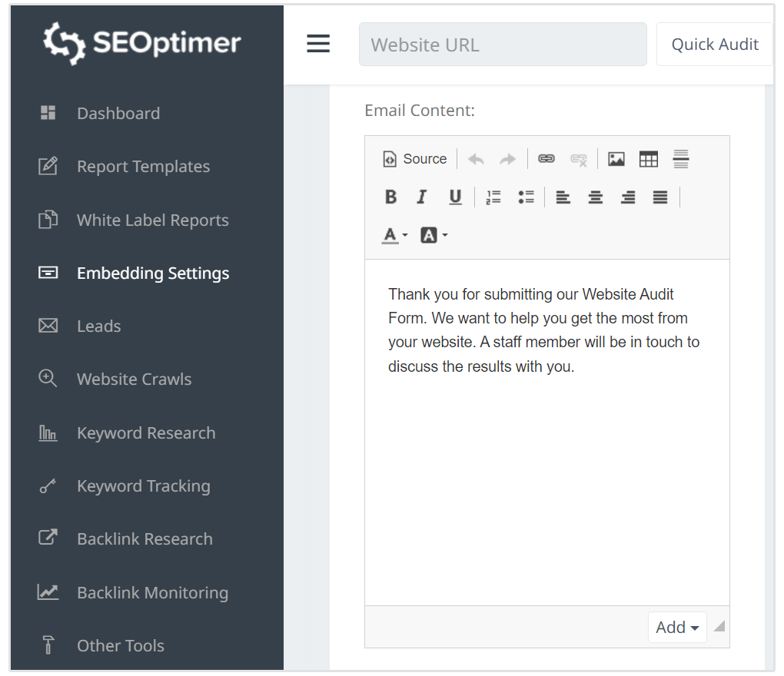This screenshot has height=676, width=784.
Task: Center align the email text
Action: pyautogui.click(x=596, y=197)
